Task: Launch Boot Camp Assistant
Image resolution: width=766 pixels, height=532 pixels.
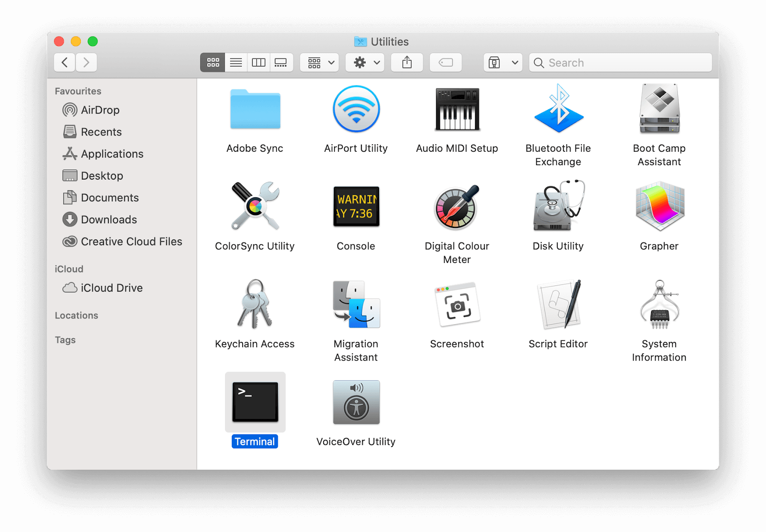Action: 659,109
